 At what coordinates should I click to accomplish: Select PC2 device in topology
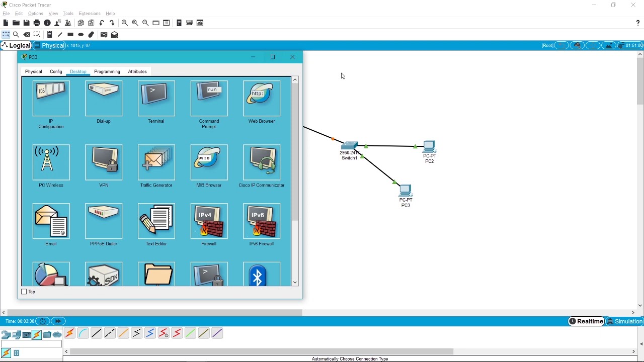[429, 146]
